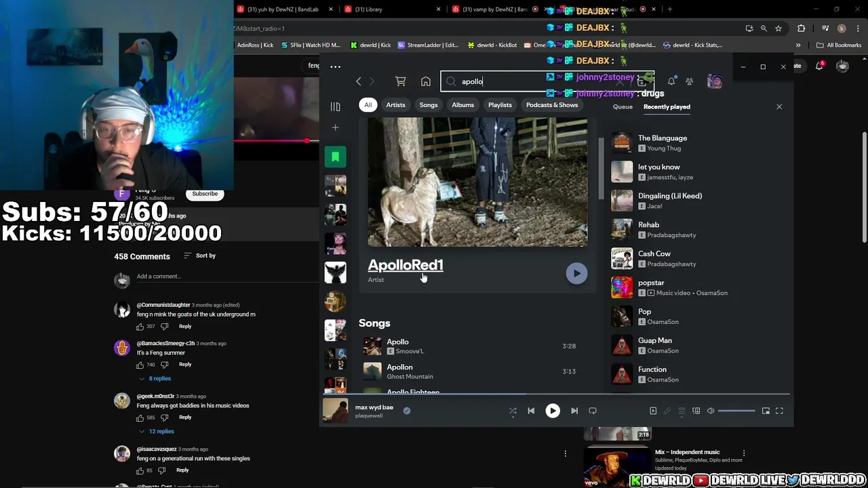Open popstar music video by OsamaSon

[698, 287]
